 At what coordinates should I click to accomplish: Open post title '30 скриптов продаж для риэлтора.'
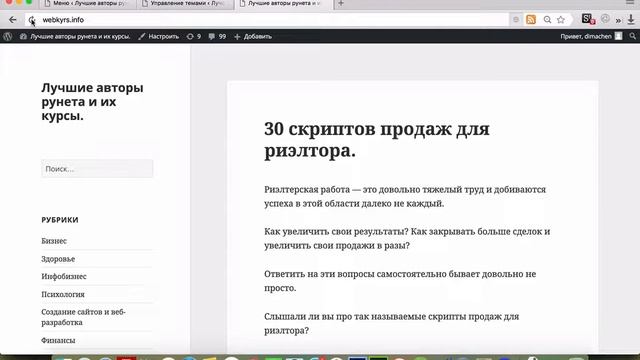pos(376,140)
